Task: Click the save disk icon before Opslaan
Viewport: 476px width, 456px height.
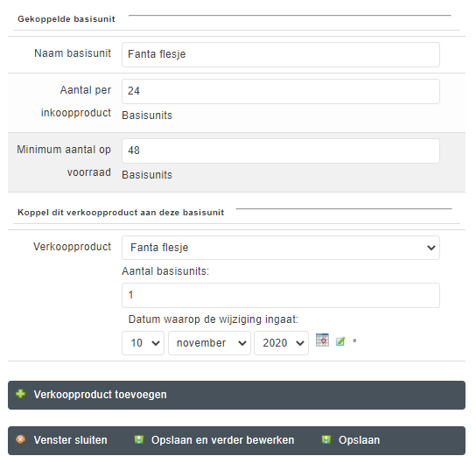Action: tap(326, 439)
